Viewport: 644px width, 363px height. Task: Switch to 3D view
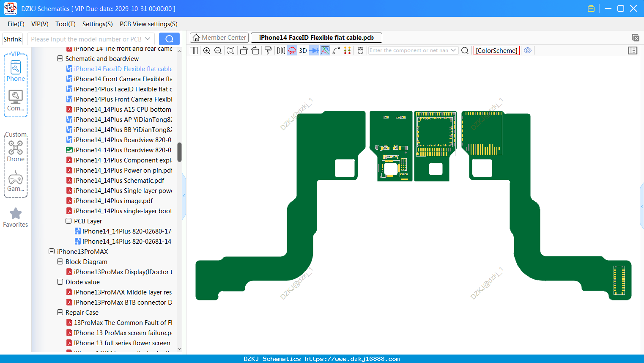tap(303, 51)
